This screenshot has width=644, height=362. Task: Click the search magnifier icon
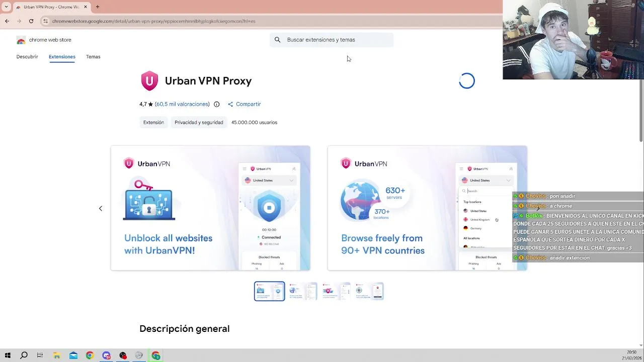(x=277, y=40)
